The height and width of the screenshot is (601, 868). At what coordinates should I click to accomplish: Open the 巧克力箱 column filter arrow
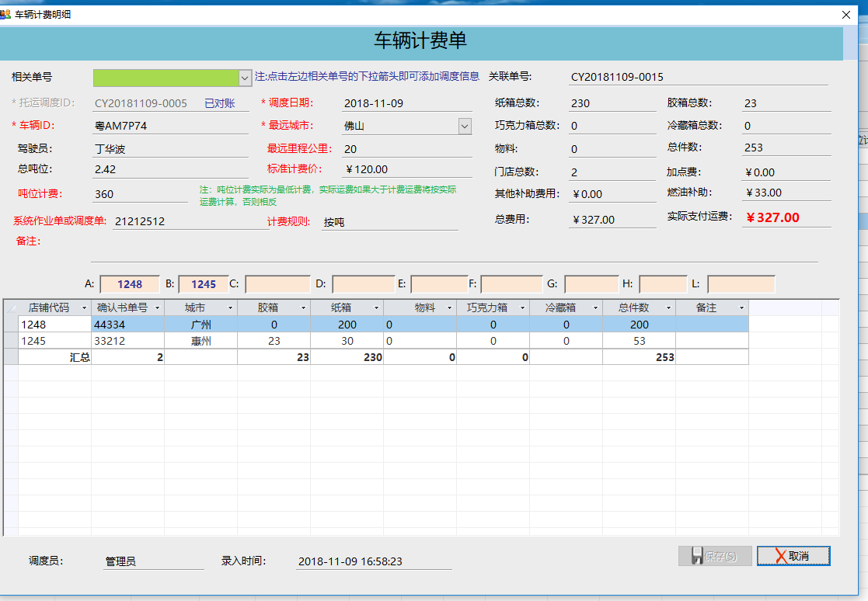tap(522, 308)
